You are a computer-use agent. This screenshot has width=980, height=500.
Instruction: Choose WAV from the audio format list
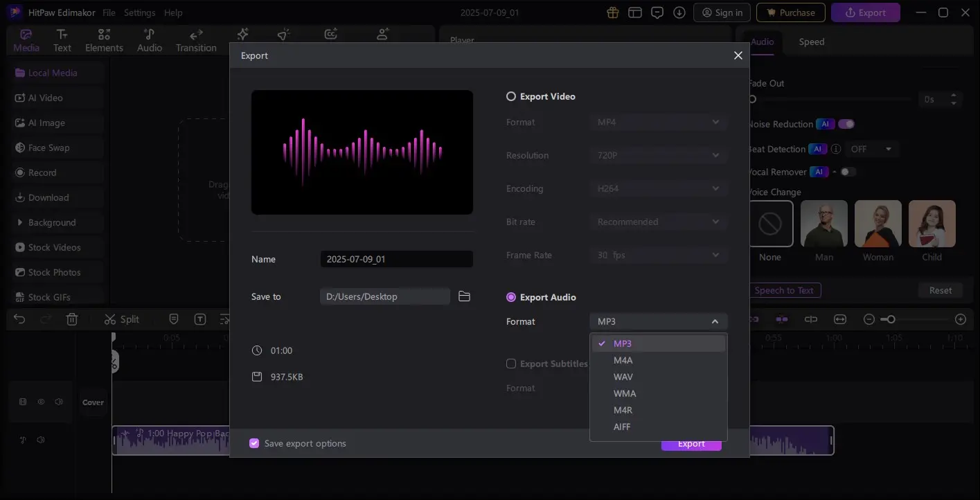pos(623,377)
